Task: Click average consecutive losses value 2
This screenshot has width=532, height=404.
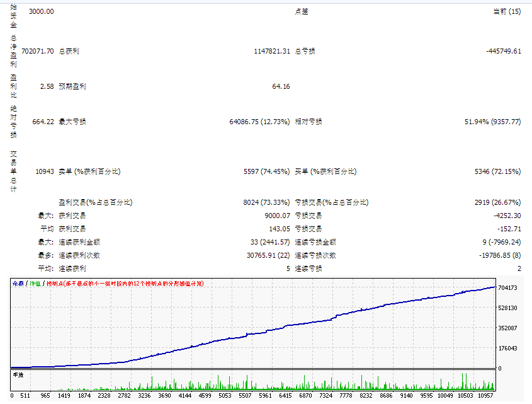Action: (x=519, y=269)
